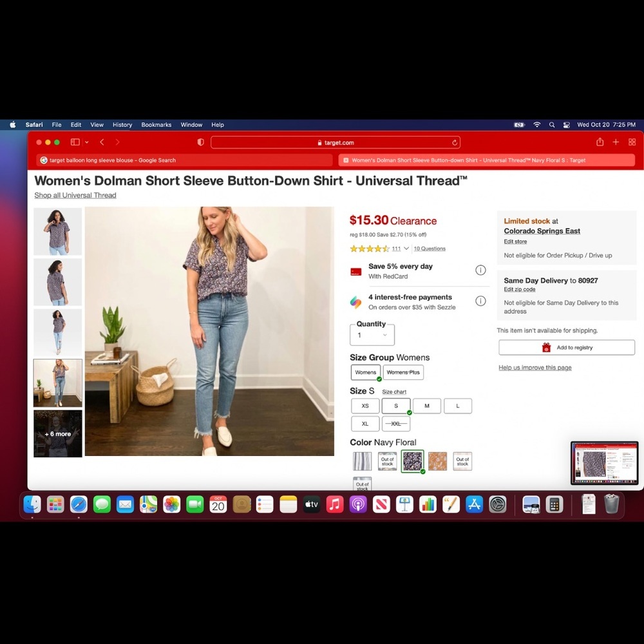Select the orange floral color swatch

click(x=437, y=461)
